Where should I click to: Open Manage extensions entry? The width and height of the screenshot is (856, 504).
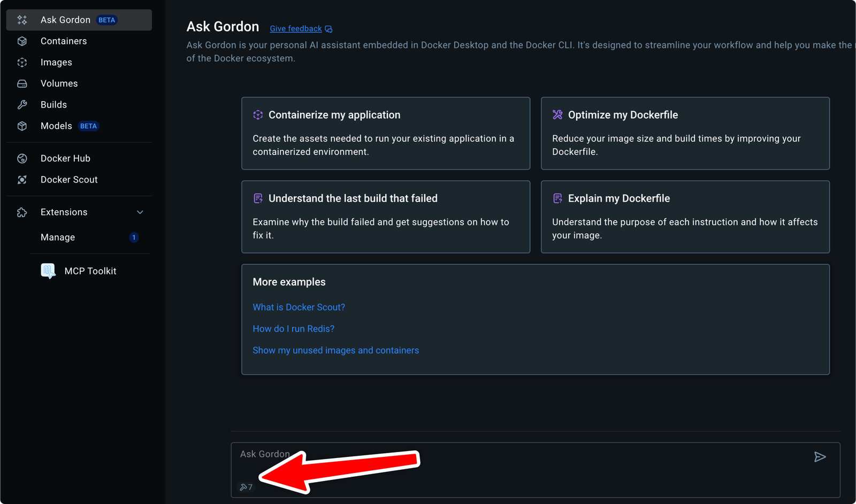coord(58,238)
